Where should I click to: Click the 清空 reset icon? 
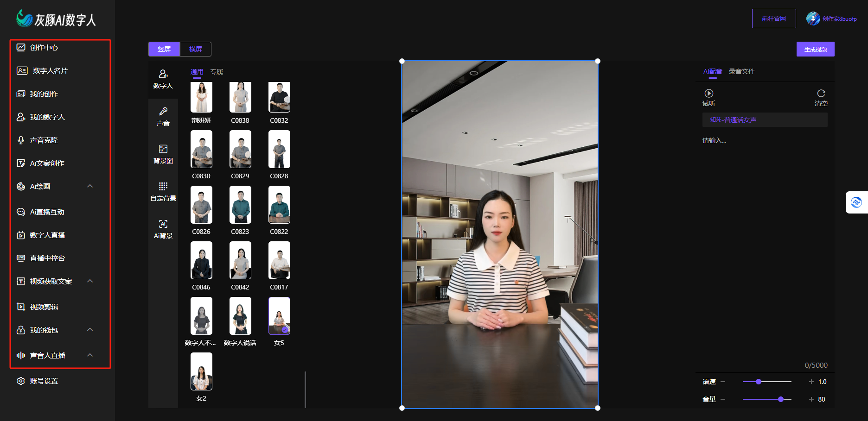821,94
